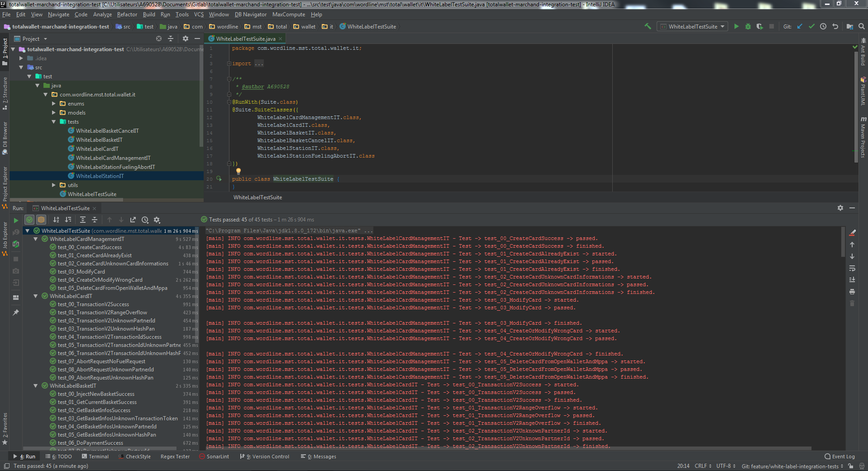Start debugging with the green bug icon
Viewport: 868px width, 471px height.
click(x=748, y=26)
